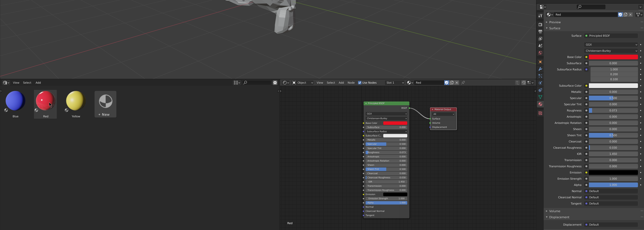Select the Yellow material thumbnail
Screen dimensions: 644x230
point(76,104)
